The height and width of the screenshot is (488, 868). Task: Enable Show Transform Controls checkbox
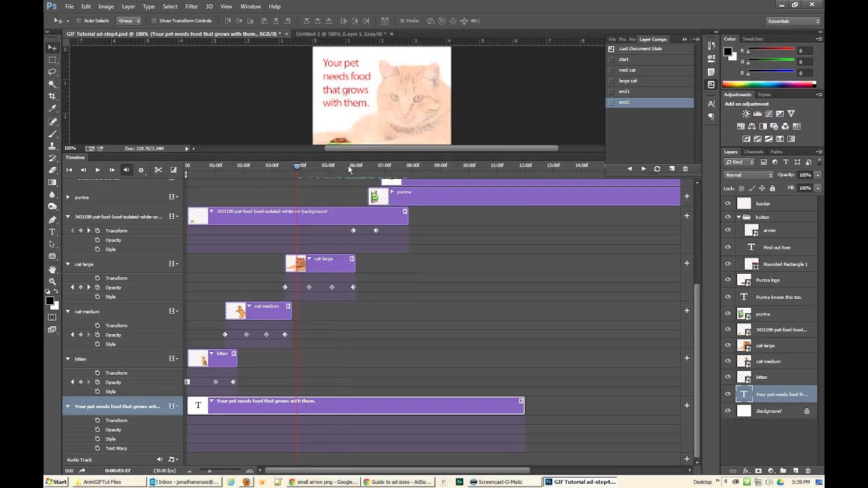point(154,21)
